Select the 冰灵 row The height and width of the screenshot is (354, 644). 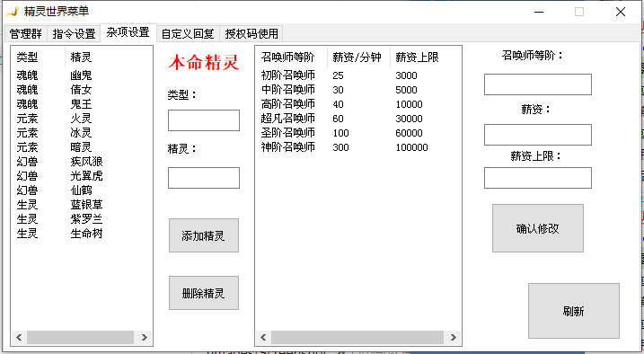(82, 133)
